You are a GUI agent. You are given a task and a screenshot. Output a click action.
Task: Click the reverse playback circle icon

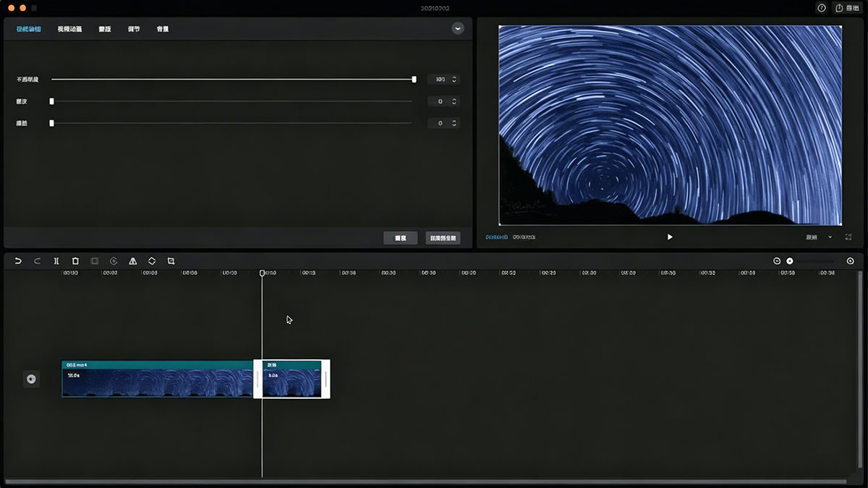pos(114,261)
